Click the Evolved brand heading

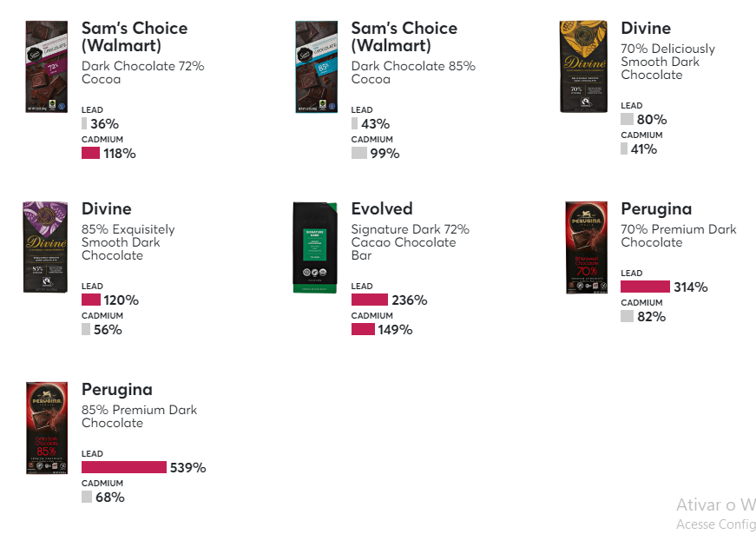[382, 209]
